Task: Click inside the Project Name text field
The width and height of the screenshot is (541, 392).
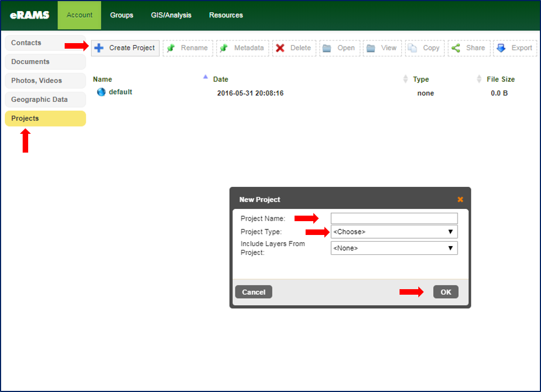Action: pyautogui.click(x=393, y=218)
